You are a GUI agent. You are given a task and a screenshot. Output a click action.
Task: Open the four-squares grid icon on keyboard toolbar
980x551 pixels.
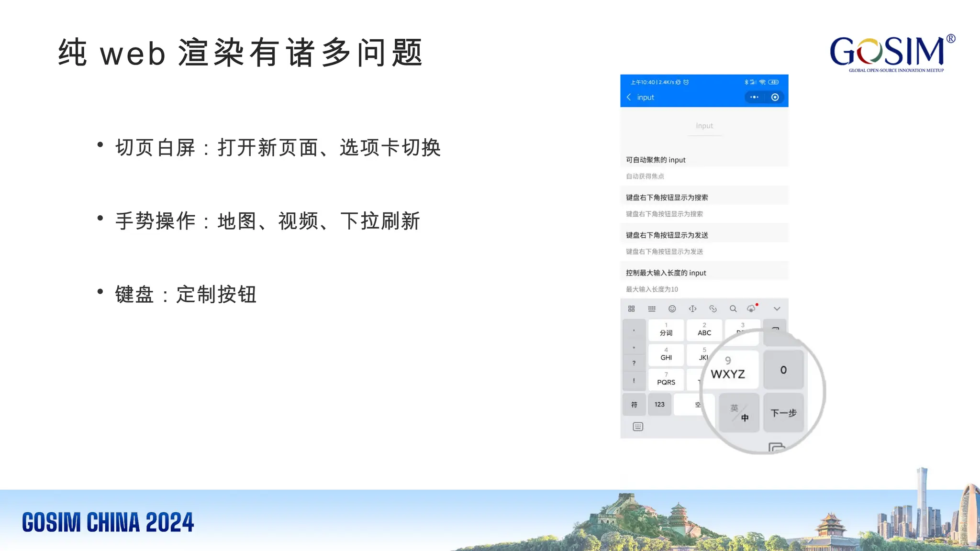coord(632,309)
